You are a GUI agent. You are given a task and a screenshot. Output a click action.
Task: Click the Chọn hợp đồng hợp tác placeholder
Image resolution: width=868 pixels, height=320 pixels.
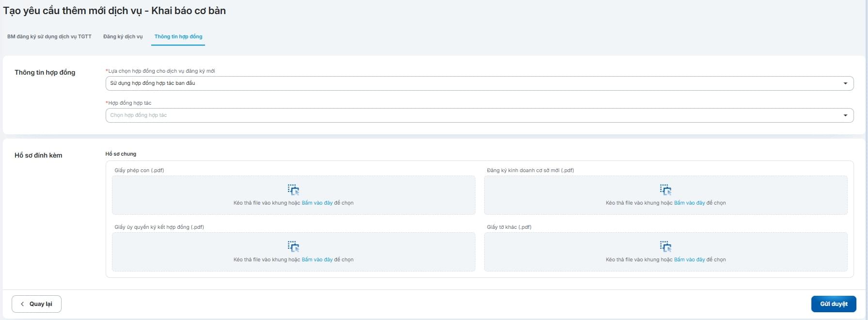pos(139,115)
